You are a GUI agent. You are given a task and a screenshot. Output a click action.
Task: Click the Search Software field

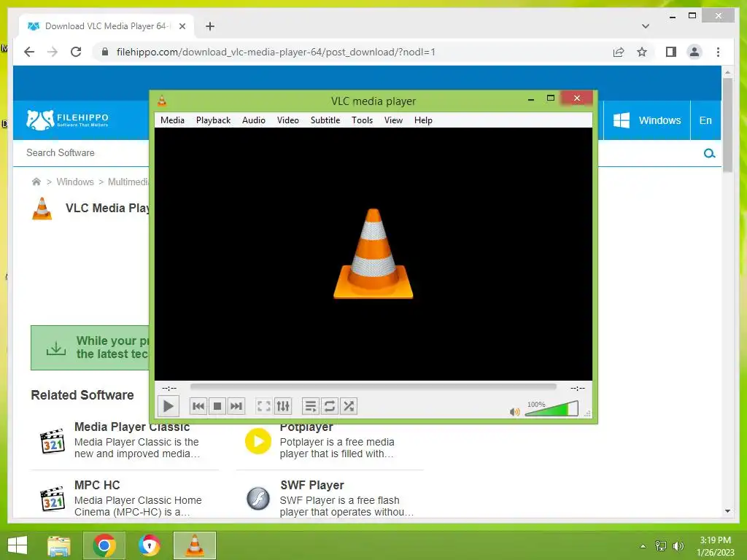[88, 153]
